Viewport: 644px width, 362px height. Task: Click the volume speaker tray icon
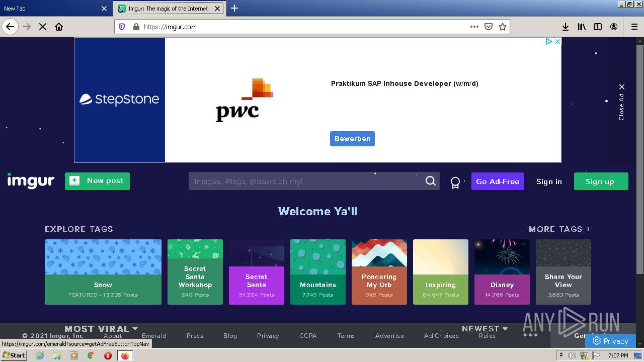(572, 355)
